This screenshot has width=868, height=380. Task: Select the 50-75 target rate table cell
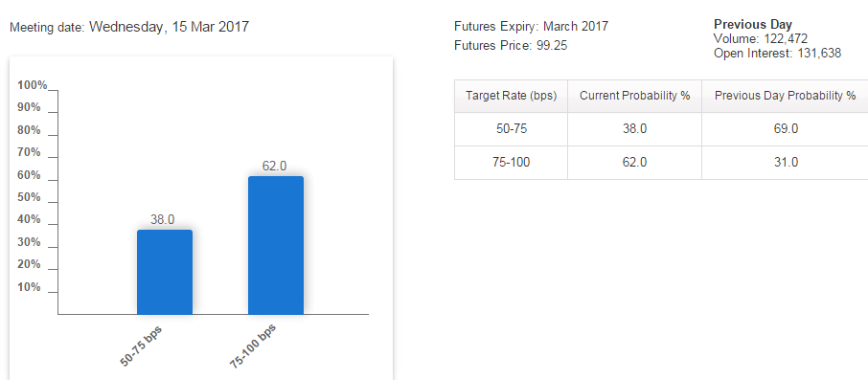511,129
